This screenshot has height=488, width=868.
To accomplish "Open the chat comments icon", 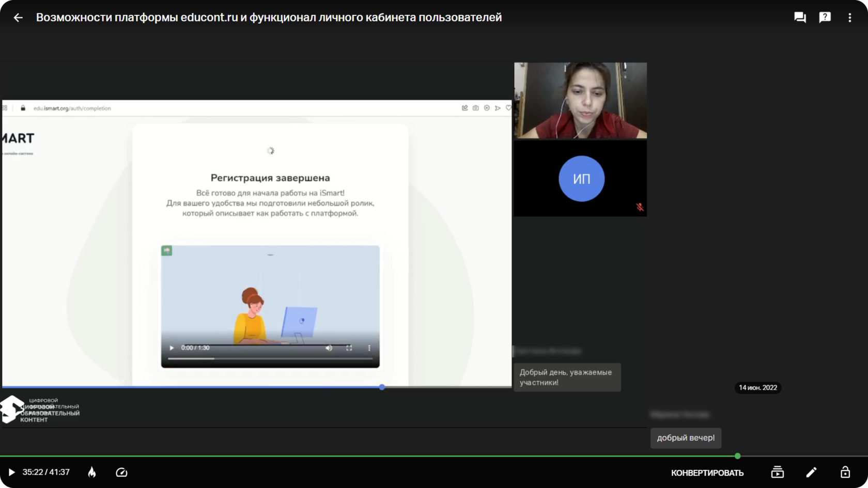I will [800, 18].
